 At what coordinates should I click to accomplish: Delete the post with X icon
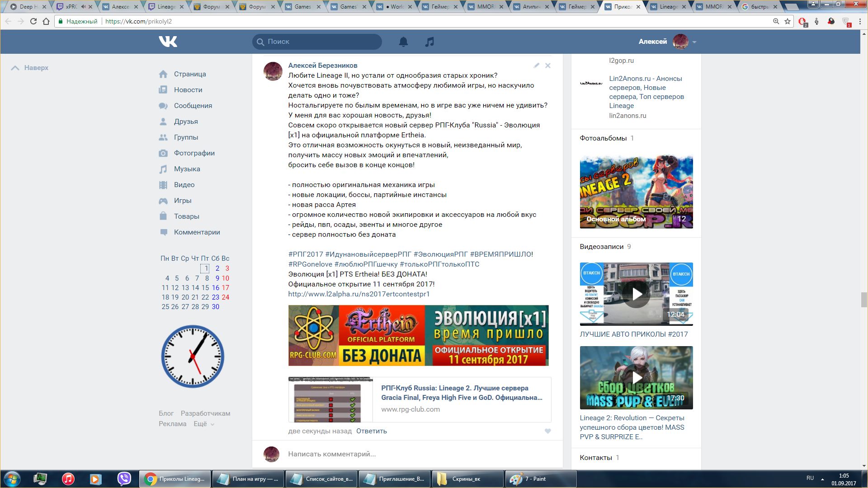[547, 66]
